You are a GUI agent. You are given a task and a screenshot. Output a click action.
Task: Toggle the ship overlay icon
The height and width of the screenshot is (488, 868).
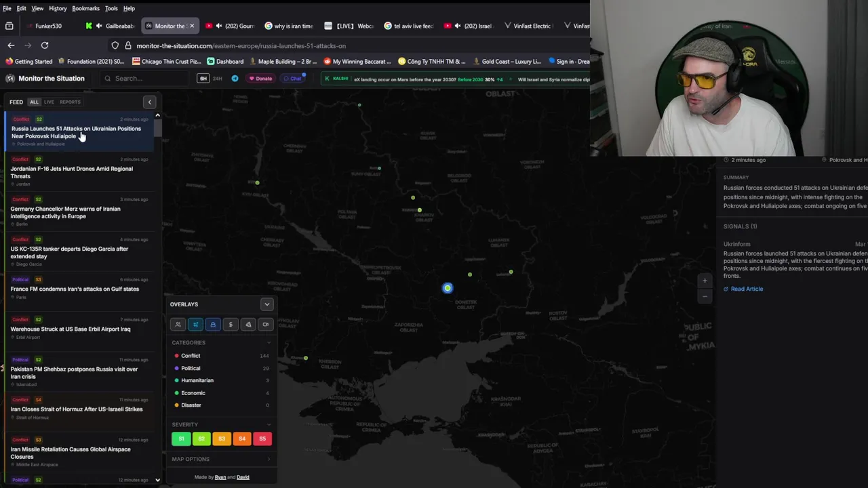[213, 325]
